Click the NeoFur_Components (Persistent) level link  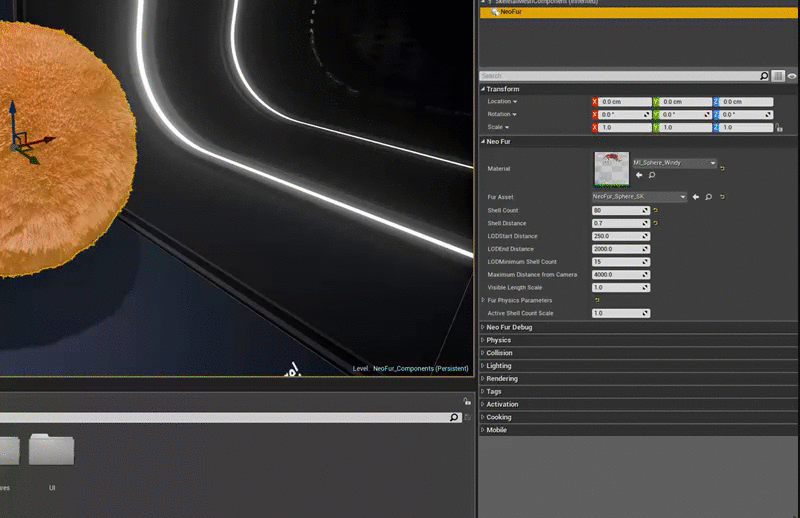click(420, 369)
